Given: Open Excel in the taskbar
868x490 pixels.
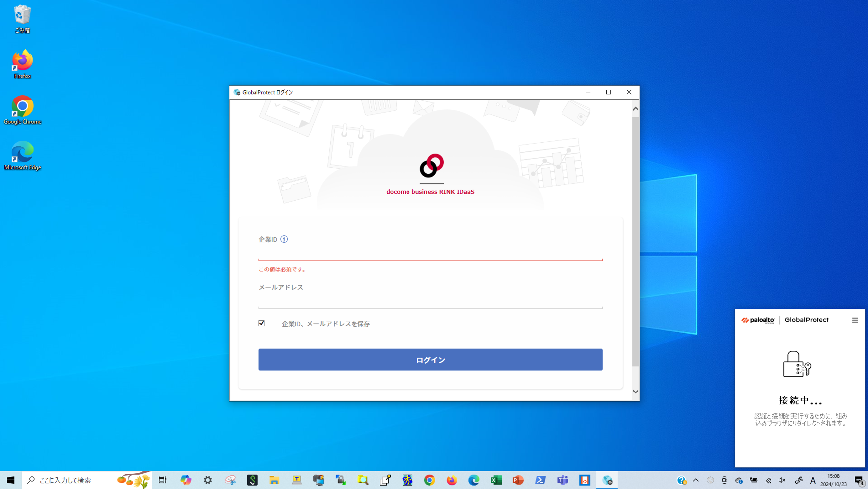Looking at the screenshot, I should point(496,480).
